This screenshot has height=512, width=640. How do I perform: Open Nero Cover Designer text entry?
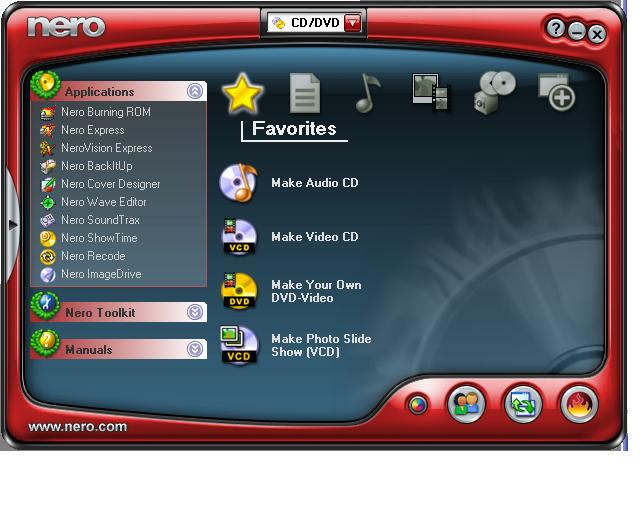(111, 184)
